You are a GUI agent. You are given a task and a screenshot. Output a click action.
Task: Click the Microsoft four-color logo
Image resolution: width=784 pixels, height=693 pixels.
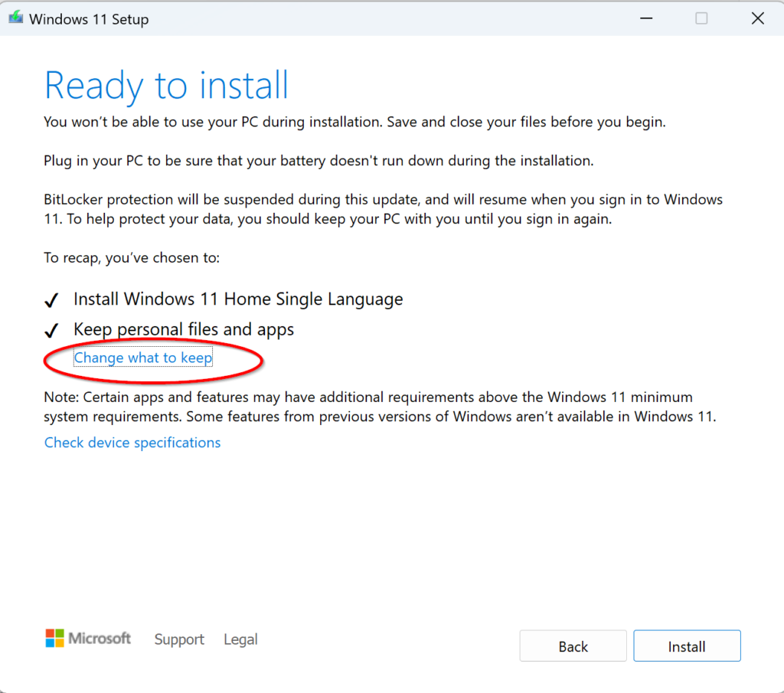(x=54, y=639)
